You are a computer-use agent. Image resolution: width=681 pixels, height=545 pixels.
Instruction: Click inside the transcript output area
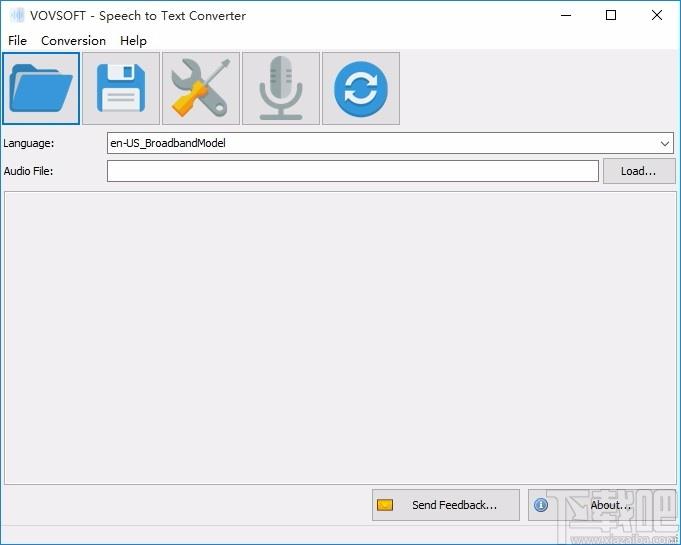point(340,338)
